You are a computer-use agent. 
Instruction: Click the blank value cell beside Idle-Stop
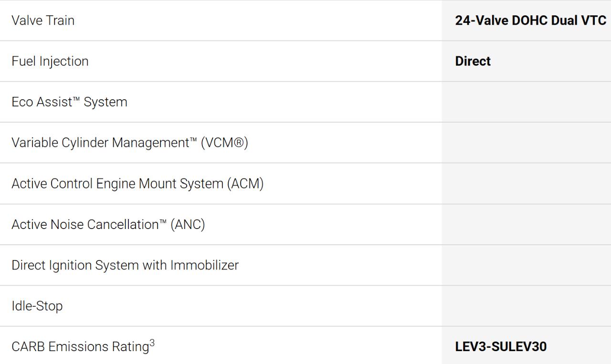[x=526, y=306]
